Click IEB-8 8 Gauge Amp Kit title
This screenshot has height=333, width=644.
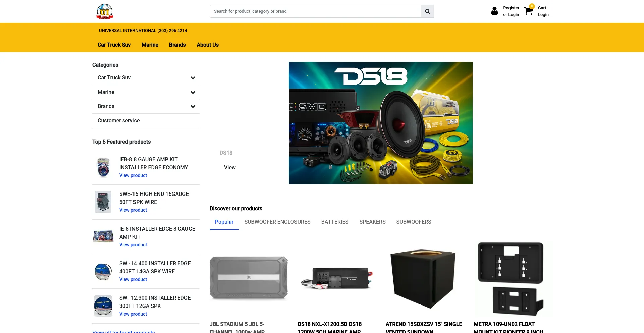(x=154, y=163)
